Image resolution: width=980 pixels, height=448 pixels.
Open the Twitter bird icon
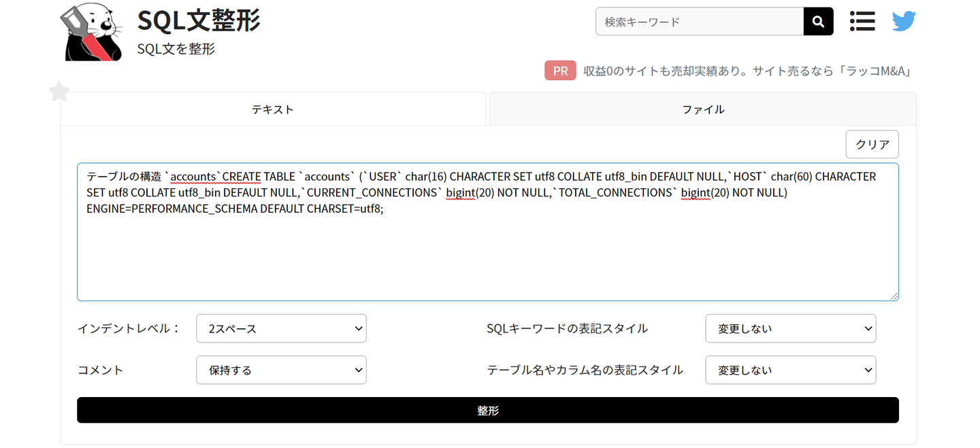[904, 22]
